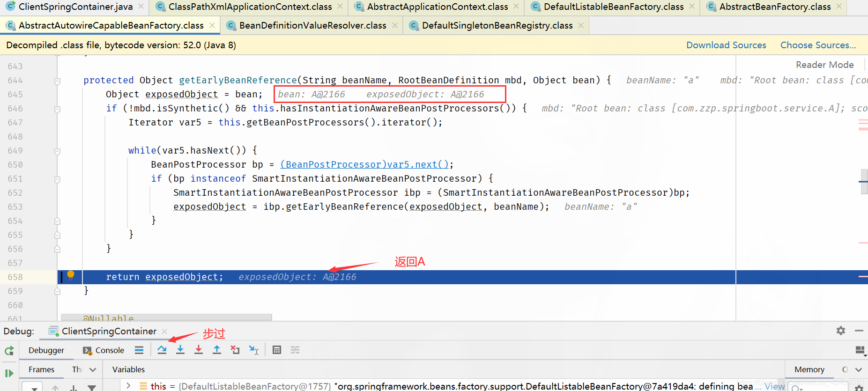Viewport: 868px width, 391px height.
Task: Select the Memory tab
Action: (x=809, y=369)
